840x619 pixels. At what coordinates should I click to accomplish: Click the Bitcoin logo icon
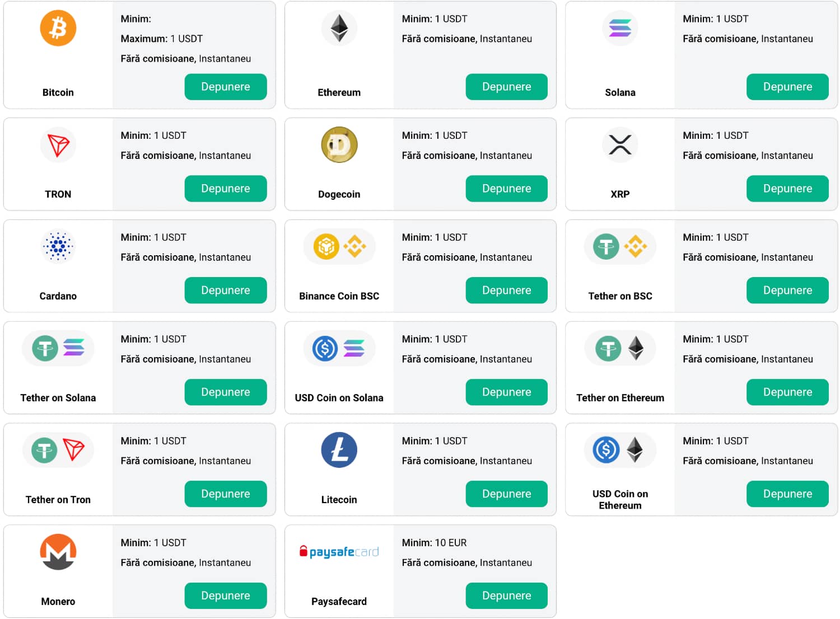tap(58, 28)
